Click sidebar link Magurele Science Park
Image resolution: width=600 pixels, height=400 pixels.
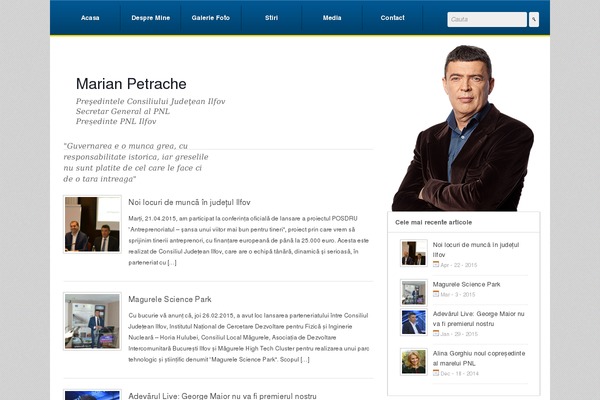[x=466, y=284]
